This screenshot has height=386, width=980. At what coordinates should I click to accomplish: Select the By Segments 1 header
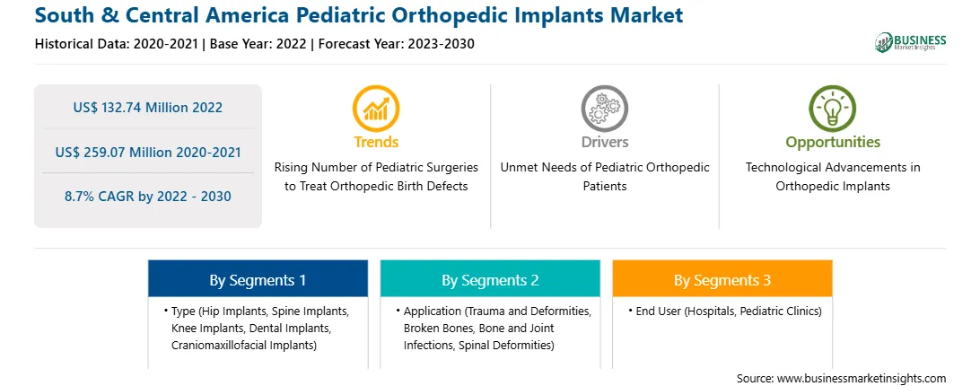(258, 278)
